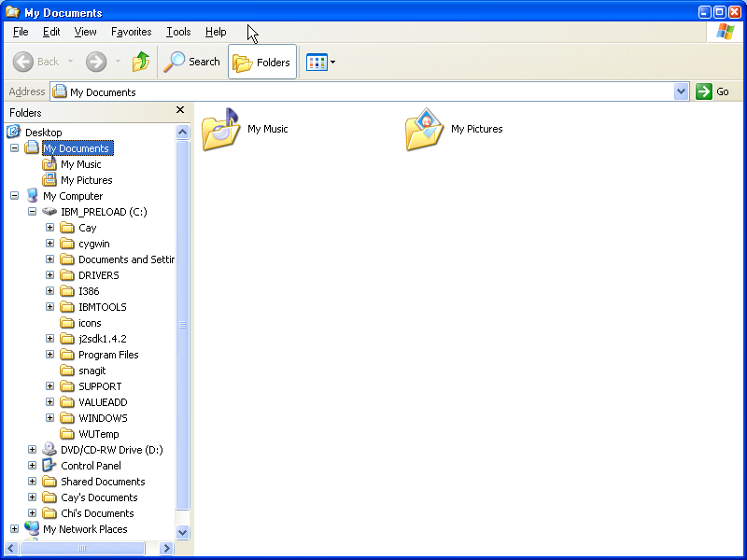747x560 pixels.
Task: Select the Shared Documents folder icon
Action: pos(49,482)
